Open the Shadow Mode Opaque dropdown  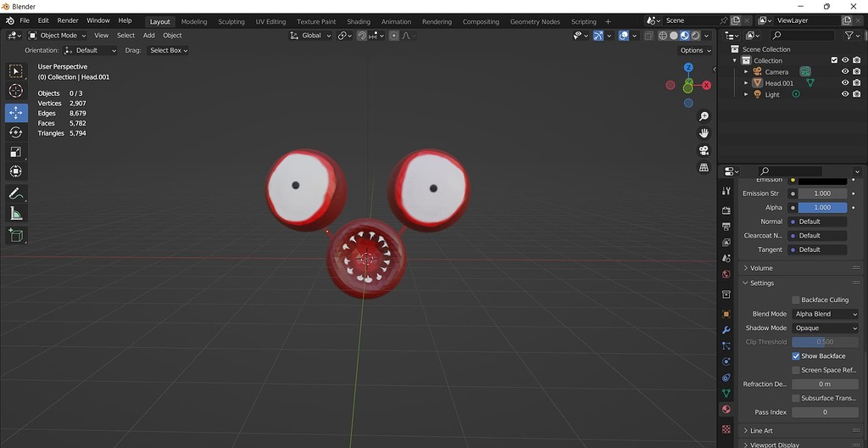[825, 328]
